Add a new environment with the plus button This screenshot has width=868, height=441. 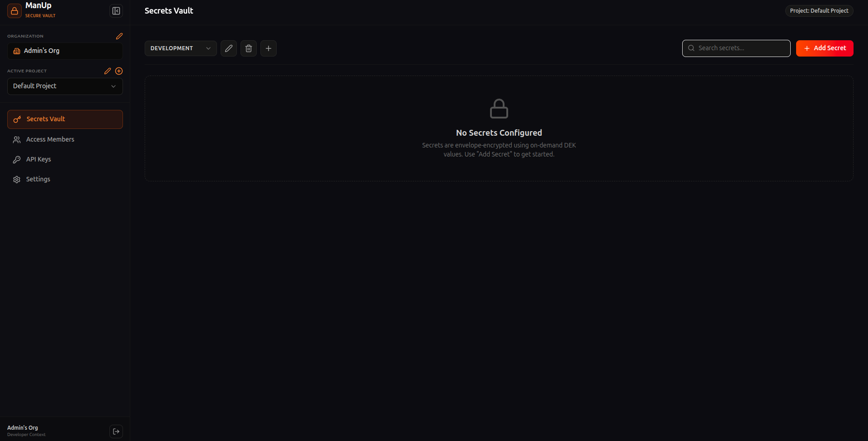[269, 48]
